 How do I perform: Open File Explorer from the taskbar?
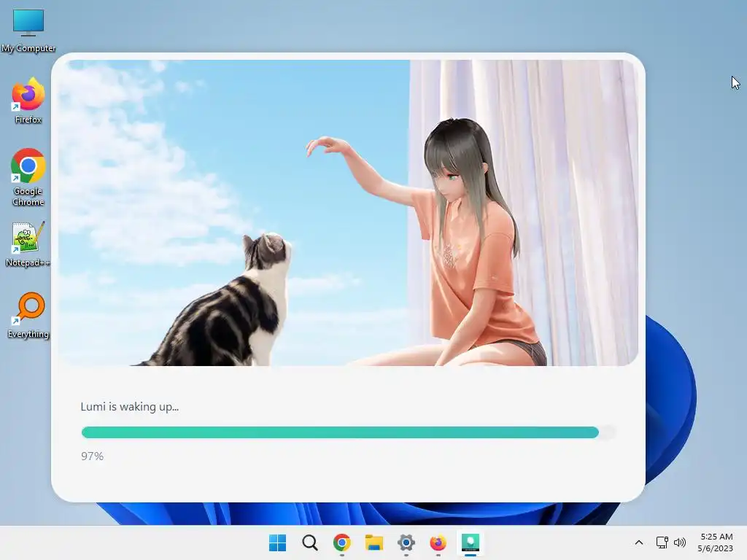click(374, 542)
